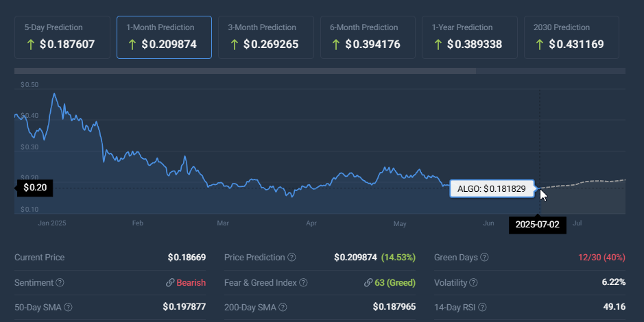Click green arrow in 3-Month Prediction card
This screenshot has width=644, height=322.
pos(234,45)
